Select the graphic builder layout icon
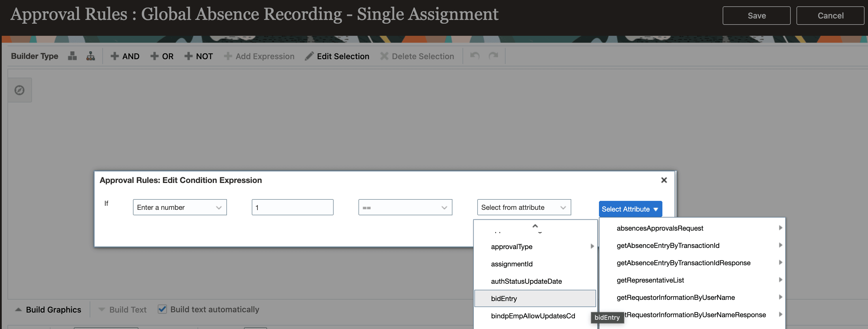 pyautogui.click(x=72, y=56)
